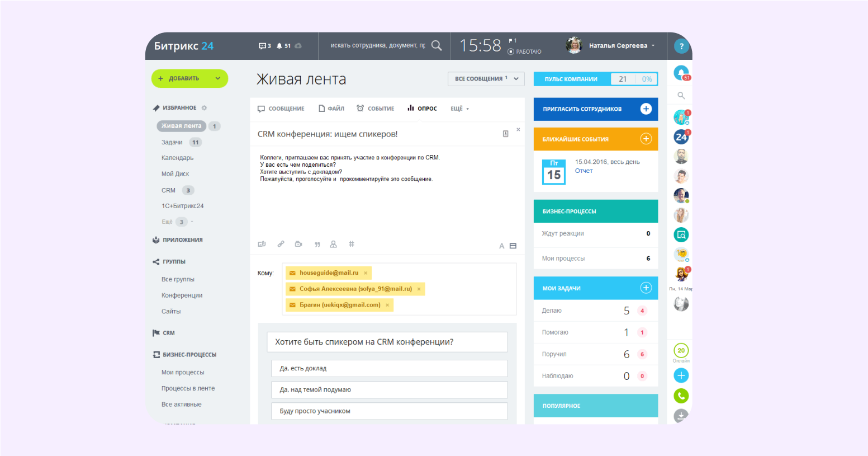Screen dimensions: 868x456
Task: Switch to the Сообщение tab
Action: [x=281, y=109]
